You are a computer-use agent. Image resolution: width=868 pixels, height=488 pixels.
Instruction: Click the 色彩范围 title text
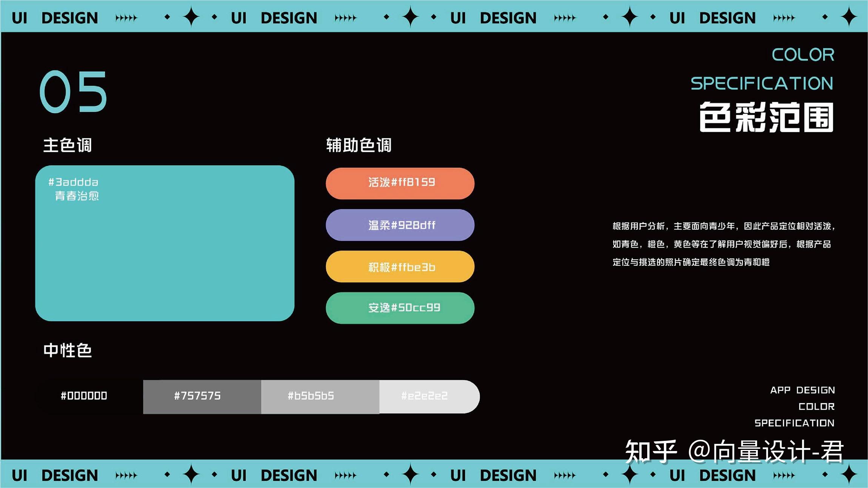coord(766,117)
